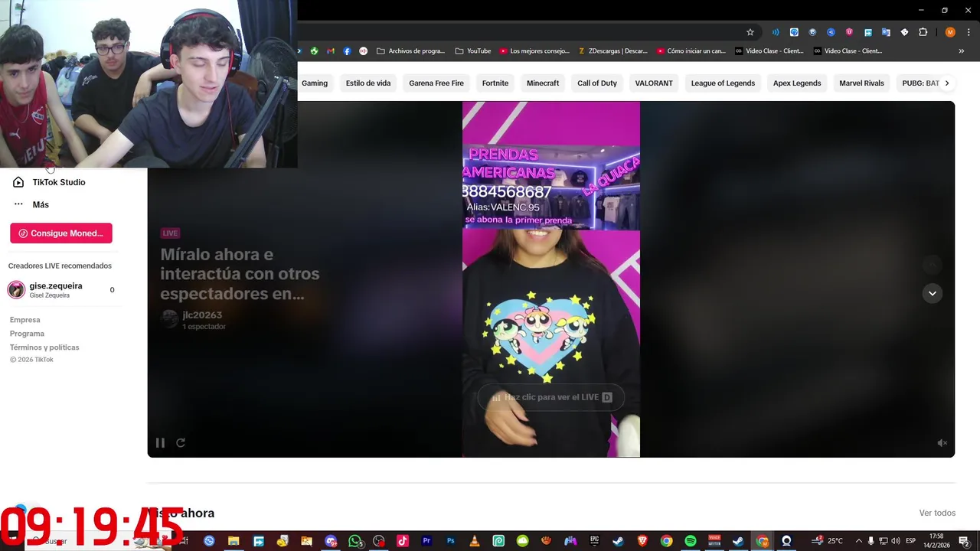Image resolution: width=980 pixels, height=551 pixels.
Task: Open the jlc20263 streamer profile
Action: click(202, 315)
